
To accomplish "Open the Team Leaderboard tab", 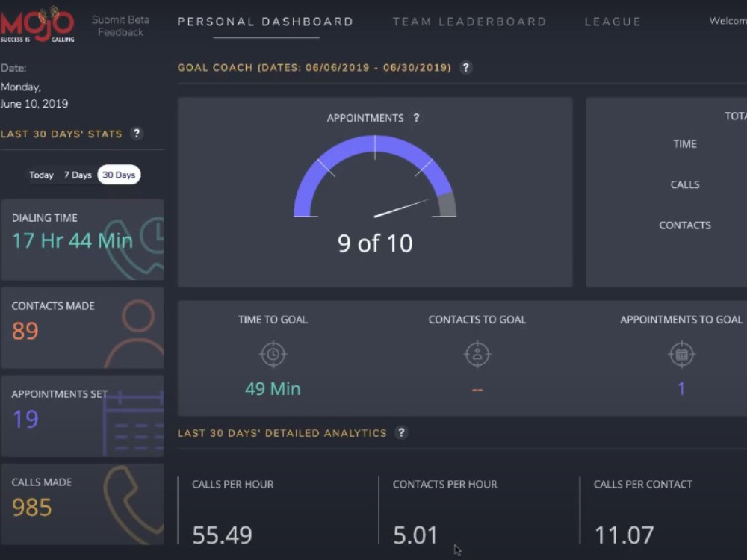I will pos(469,22).
